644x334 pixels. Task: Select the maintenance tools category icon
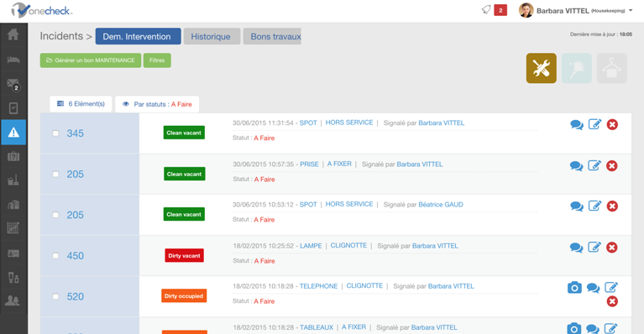(542, 68)
